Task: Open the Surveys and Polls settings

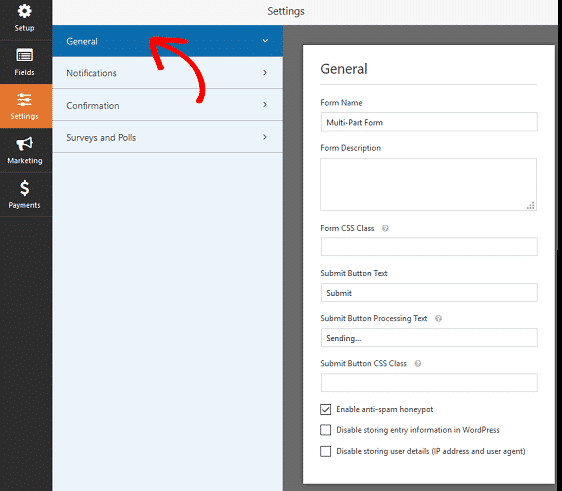Action: [x=167, y=137]
